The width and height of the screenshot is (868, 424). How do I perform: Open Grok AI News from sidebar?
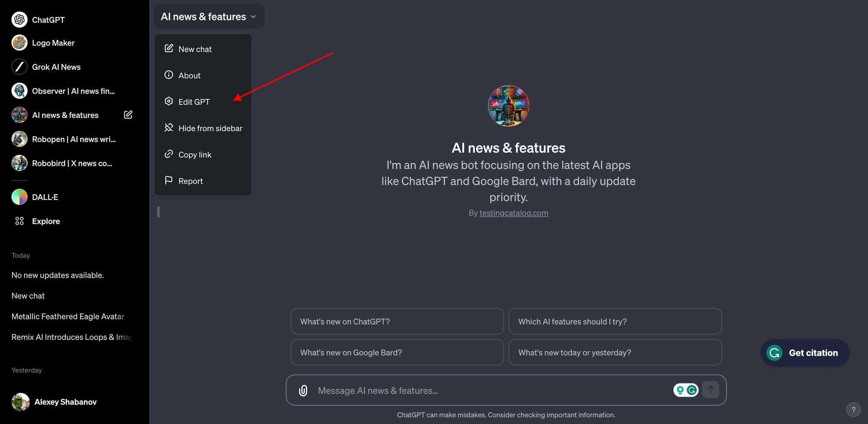[56, 67]
